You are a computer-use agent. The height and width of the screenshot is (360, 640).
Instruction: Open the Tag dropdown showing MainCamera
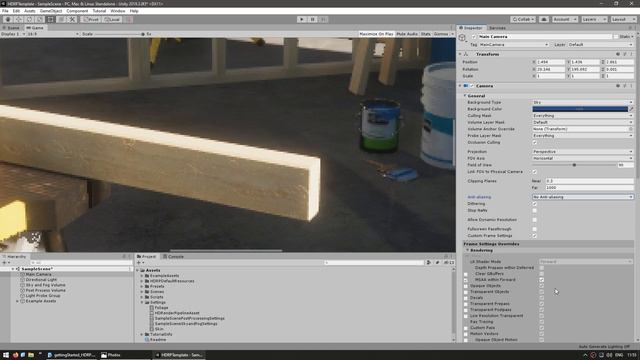(513, 44)
